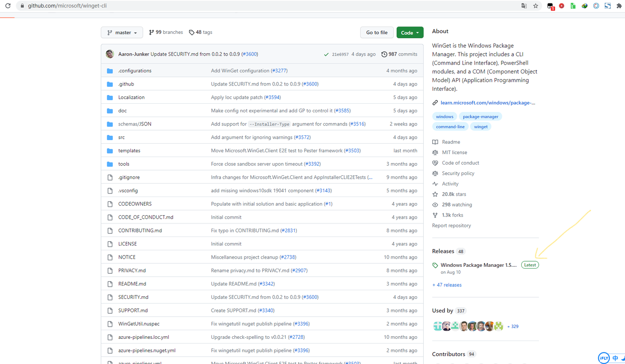
Task: Click the green check commit status icon
Action: [x=326, y=55]
